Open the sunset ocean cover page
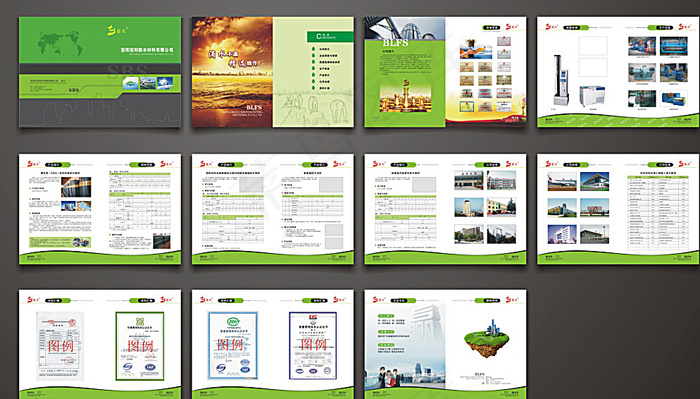 point(232,72)
